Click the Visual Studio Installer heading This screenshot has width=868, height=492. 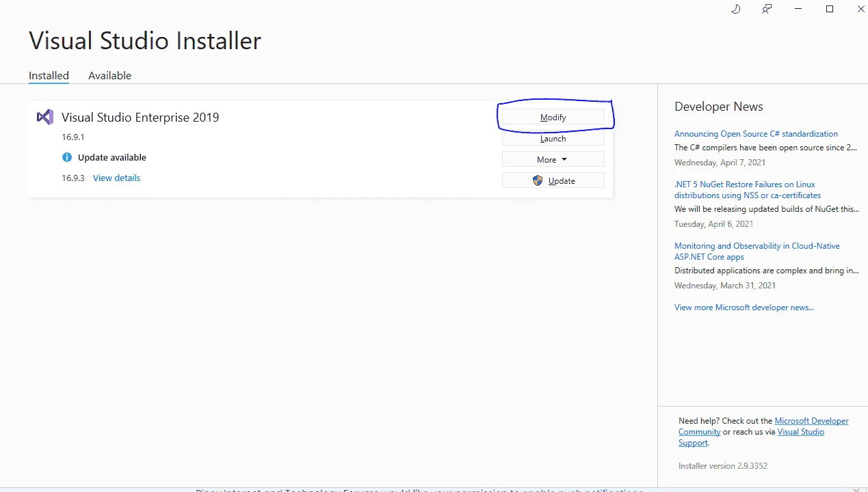click(x=145, y=41)
